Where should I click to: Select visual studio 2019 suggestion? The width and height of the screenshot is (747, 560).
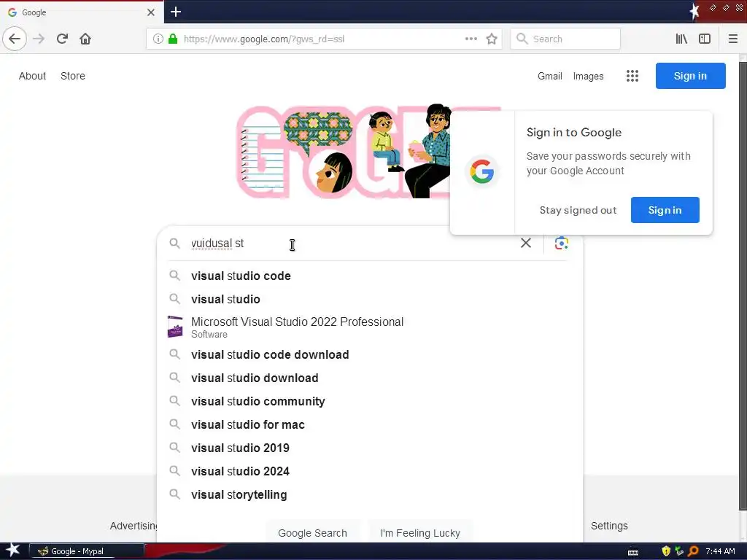[x=370, y=448]
